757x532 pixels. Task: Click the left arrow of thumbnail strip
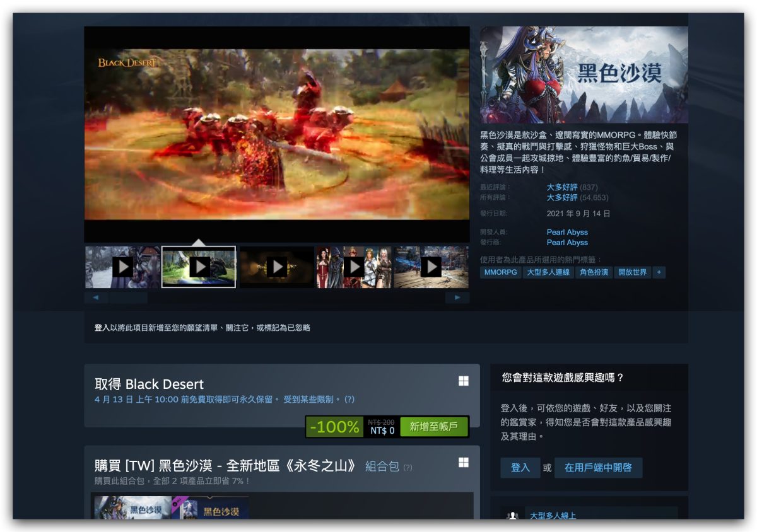[x=96, y=298]
